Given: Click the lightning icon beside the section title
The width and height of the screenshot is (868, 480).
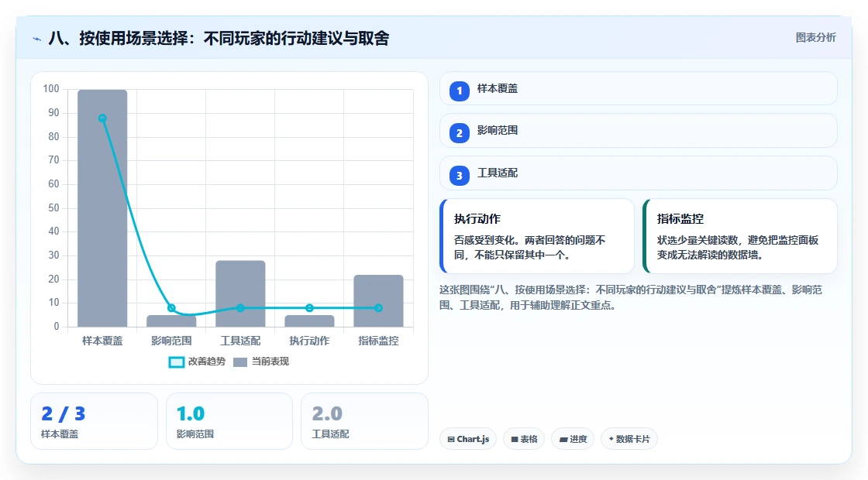Looking at the screenshot, I should 37,39.
